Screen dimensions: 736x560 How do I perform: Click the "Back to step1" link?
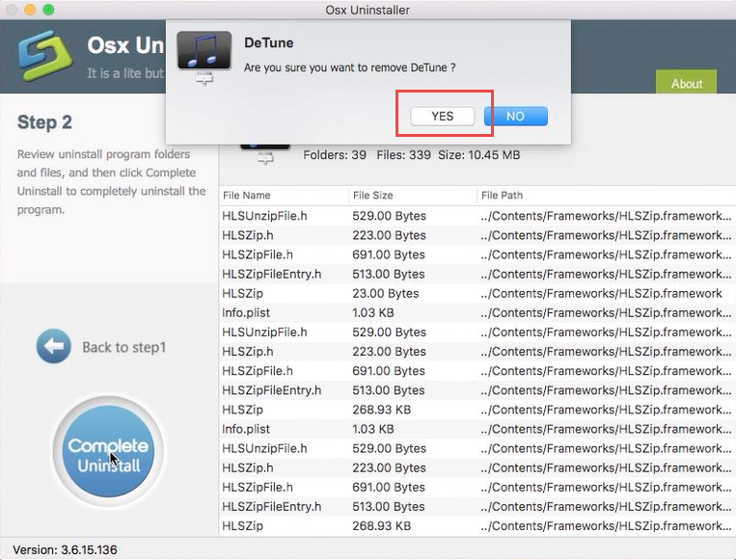[123, 347]
